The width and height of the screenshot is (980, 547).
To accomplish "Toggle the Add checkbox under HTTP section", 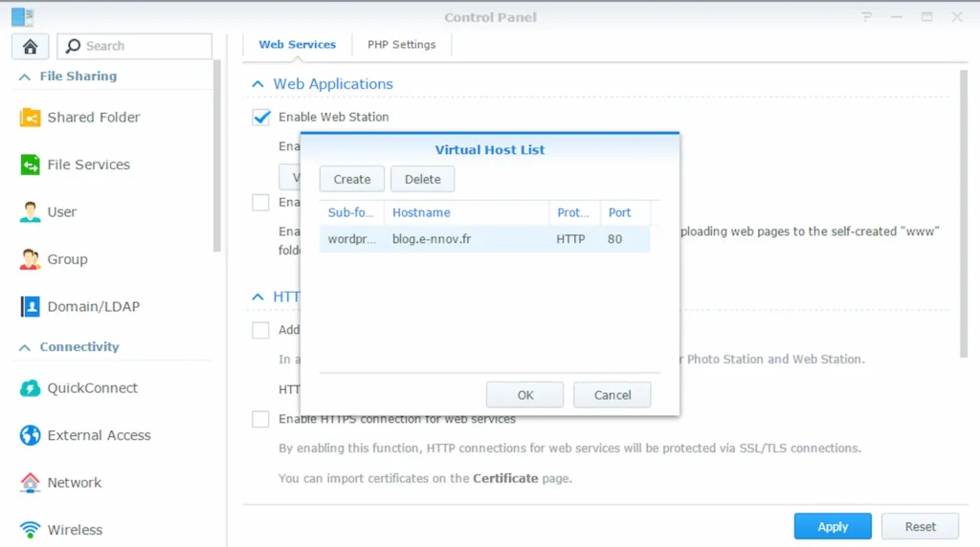I will pos(260,330).
